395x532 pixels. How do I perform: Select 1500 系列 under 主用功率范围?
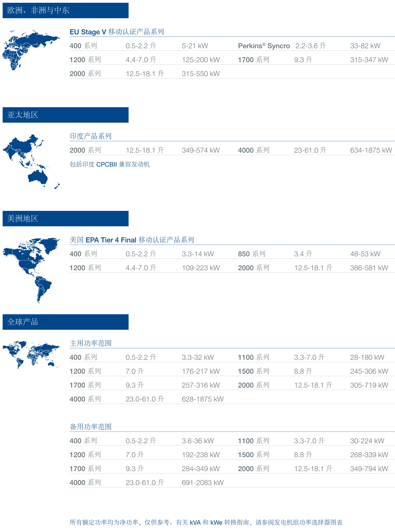coord(253,372)
